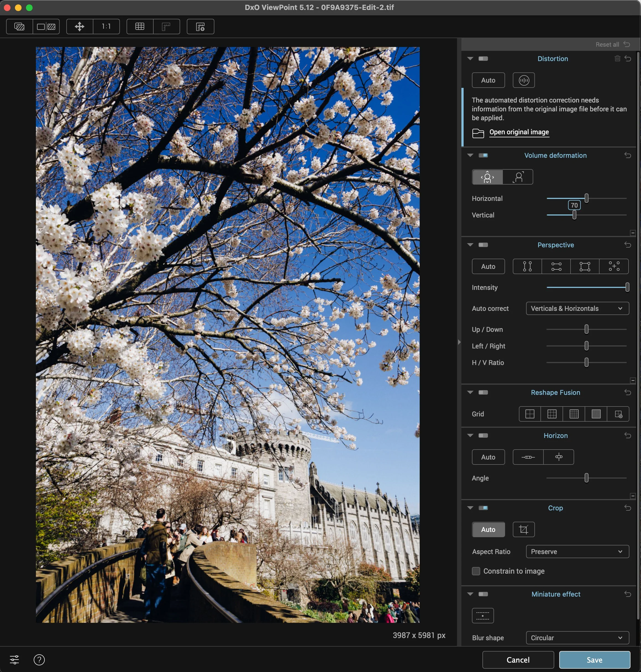The width and height of the screenshot is (641, 672).
Task: Open the Auto correct Verticals & Horizontals dropdown
Action: point(577,308)
